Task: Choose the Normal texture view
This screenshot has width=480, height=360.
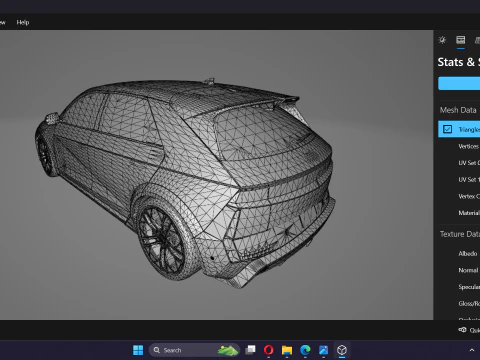Action: [x=468, y=270]
